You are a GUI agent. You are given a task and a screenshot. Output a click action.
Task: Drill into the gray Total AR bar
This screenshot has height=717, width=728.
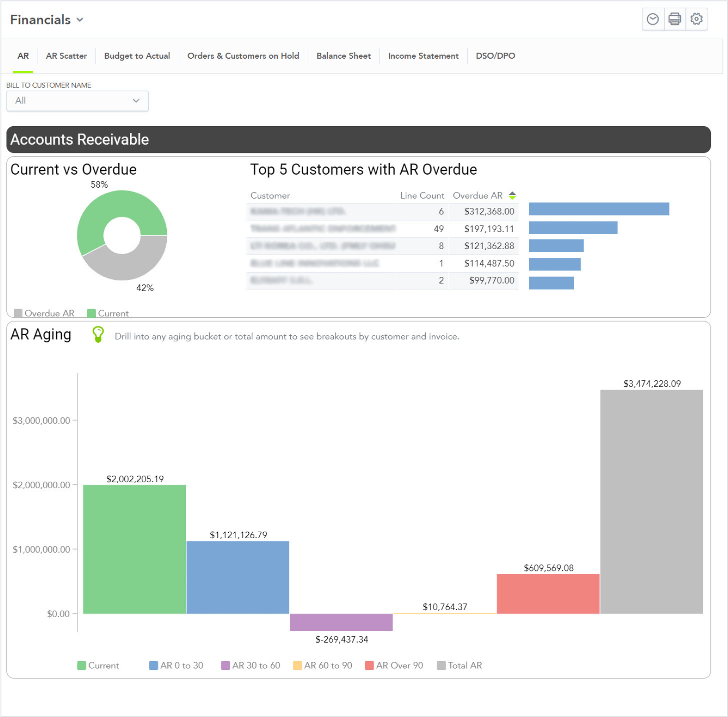(x=651, y=501)
